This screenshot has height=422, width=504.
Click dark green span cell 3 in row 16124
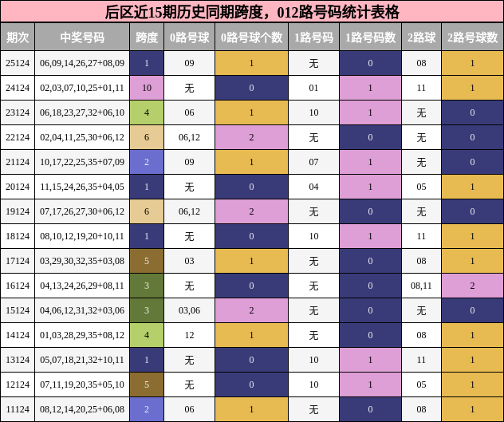[x=147, y=286]
